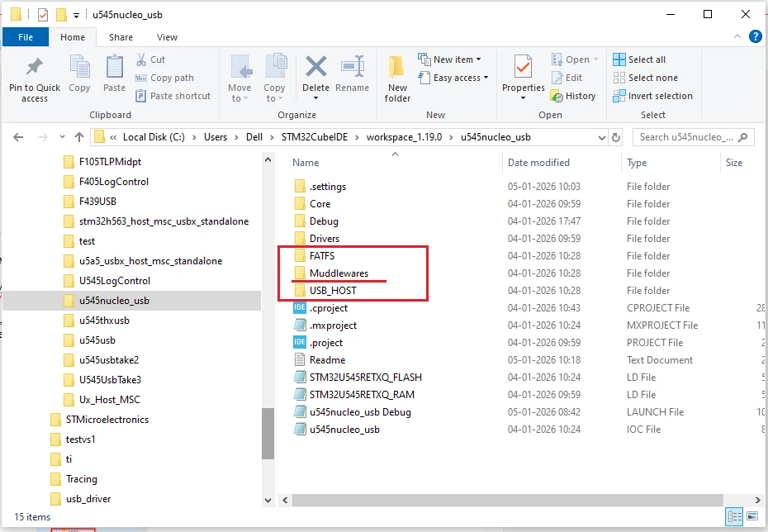The image size is (768, 532).
Task: Switch to the Home tab
Action: click(73, 37)
